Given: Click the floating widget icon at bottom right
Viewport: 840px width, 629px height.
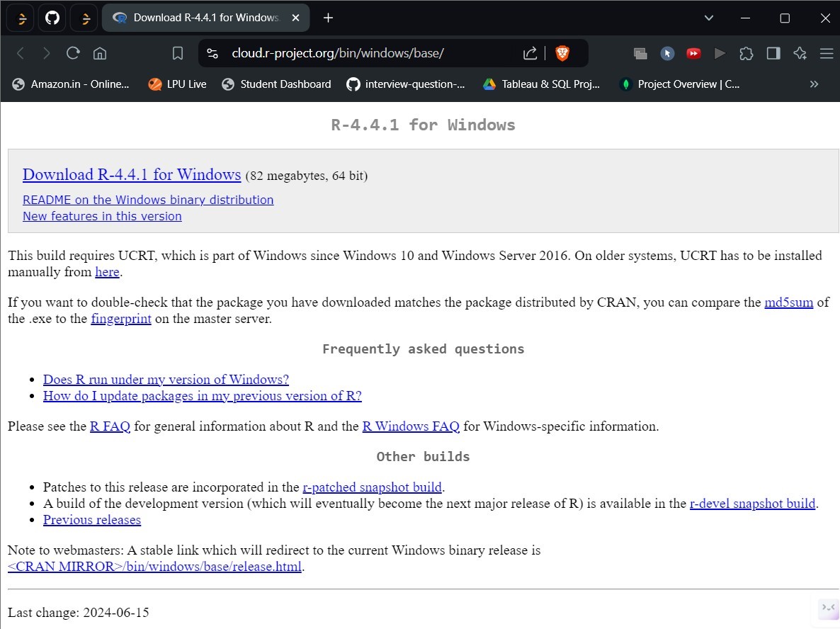Looking at the screenshot, I should [828, 609].
